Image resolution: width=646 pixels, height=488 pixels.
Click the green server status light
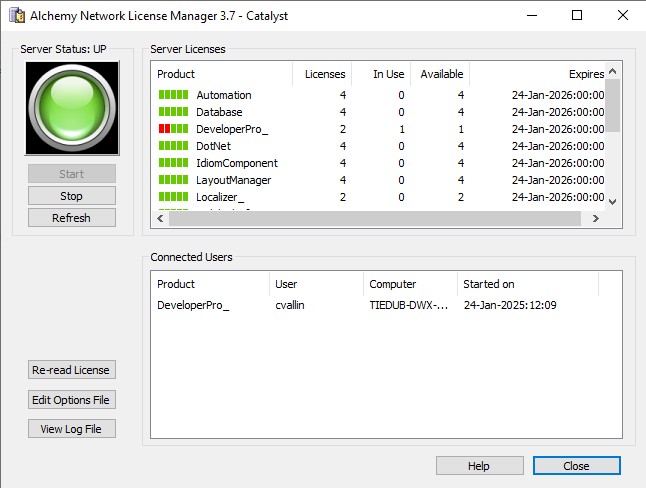tap(72, 108)
